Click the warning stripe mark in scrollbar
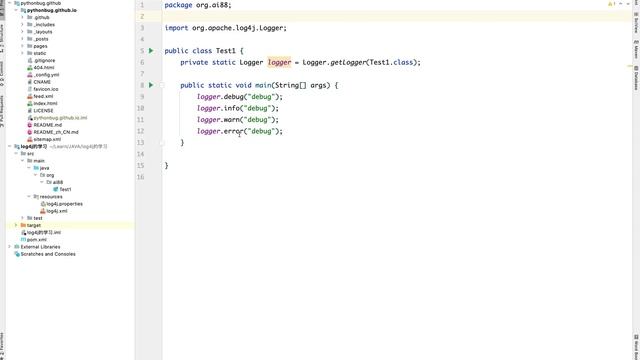640x360 pixels. tap(630, 65)
